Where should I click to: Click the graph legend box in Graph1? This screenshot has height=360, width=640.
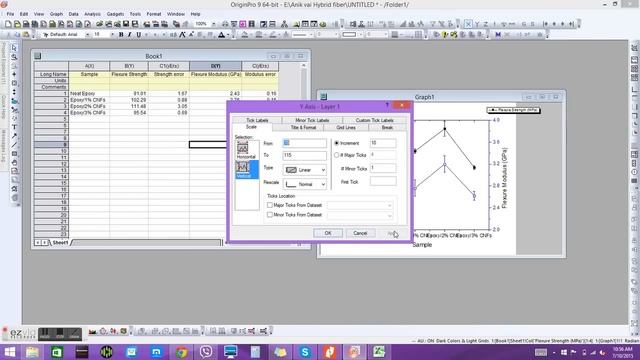pos(513,110)
